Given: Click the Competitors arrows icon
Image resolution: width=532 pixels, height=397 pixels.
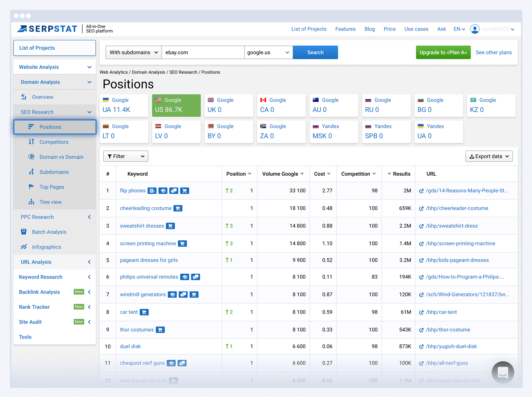Looking at the screenshot, I should [x=31, y=142].
